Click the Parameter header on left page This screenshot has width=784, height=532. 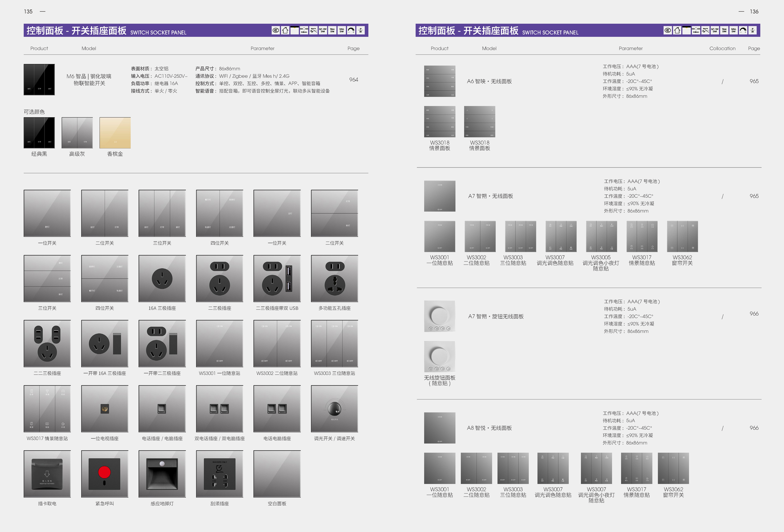pos(262,48)
